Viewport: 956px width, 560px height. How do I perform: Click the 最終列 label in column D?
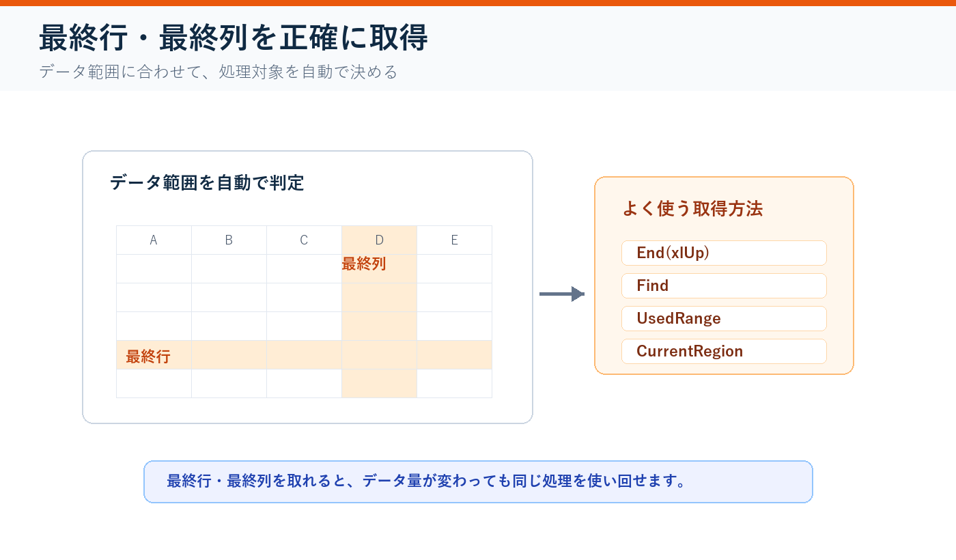click(364, 264)
